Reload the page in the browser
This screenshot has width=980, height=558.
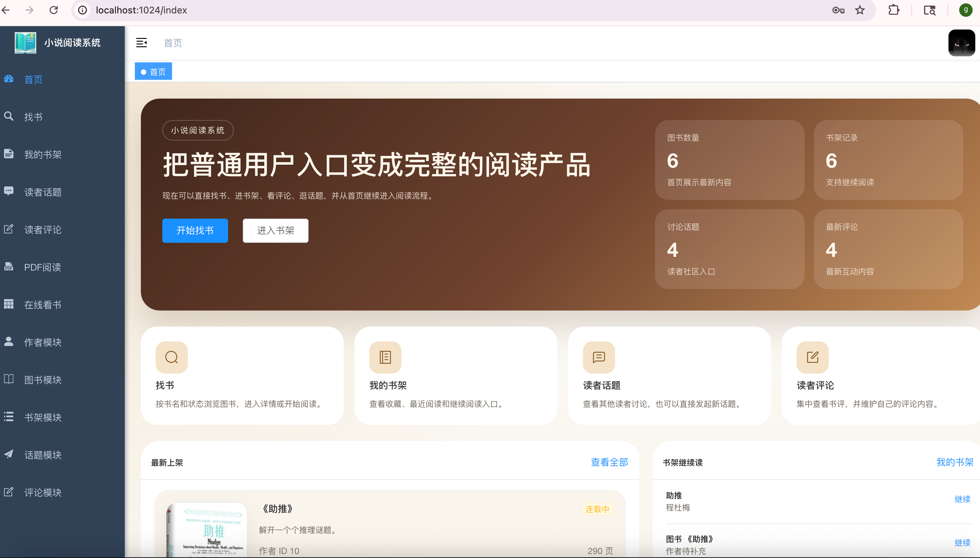pos(54,10)
